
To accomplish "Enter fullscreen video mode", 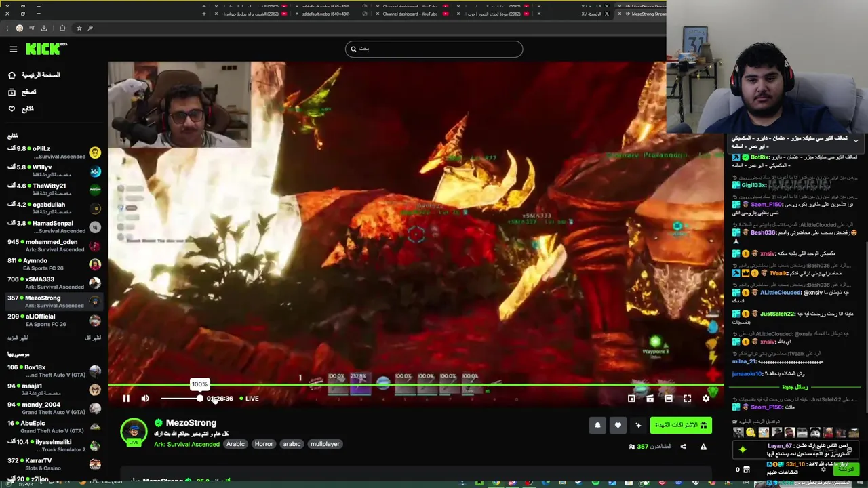I will pyautogui.click(x=687, y=399).
